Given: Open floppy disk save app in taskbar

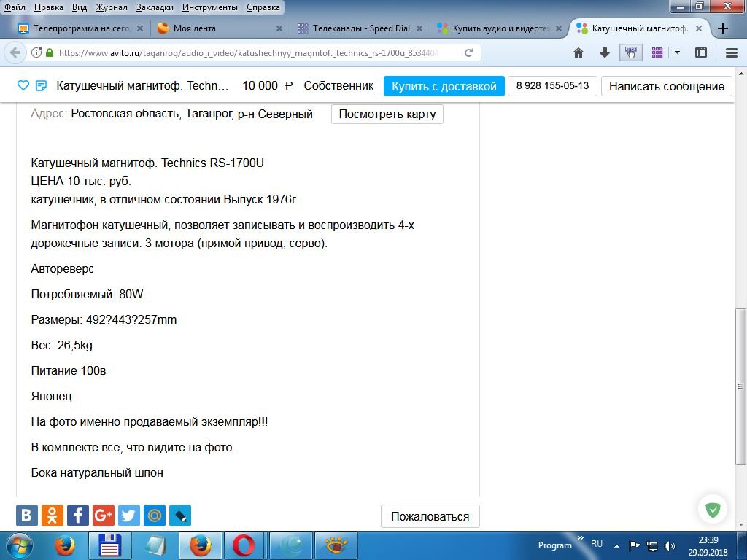Looking at the screenshot, I should point(109,545).
